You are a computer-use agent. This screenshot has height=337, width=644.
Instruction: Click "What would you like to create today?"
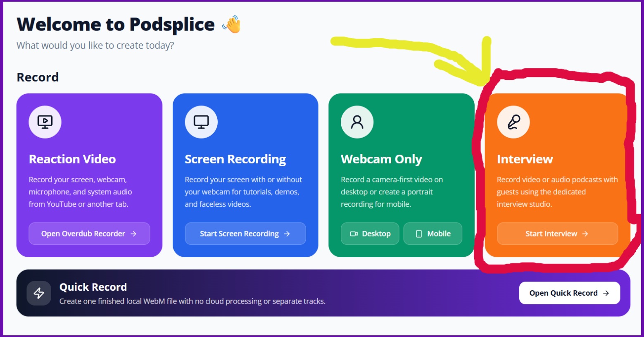[x=95, y=45]
